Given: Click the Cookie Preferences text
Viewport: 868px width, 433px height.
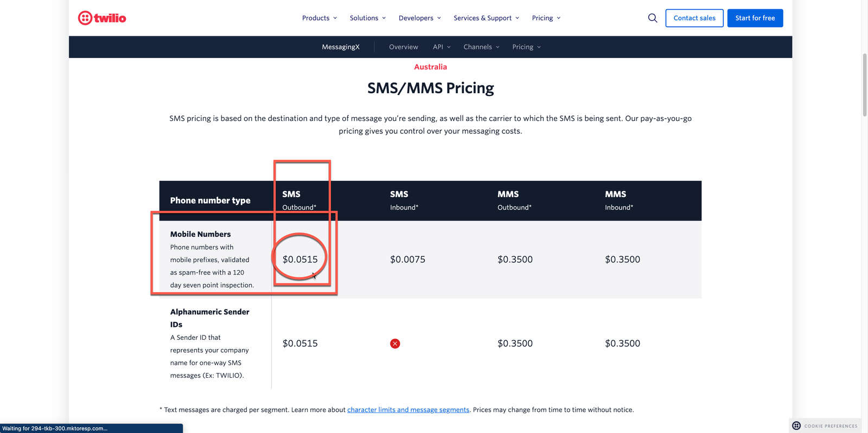Looking at the screenshot, I should (x=831, y=426).
